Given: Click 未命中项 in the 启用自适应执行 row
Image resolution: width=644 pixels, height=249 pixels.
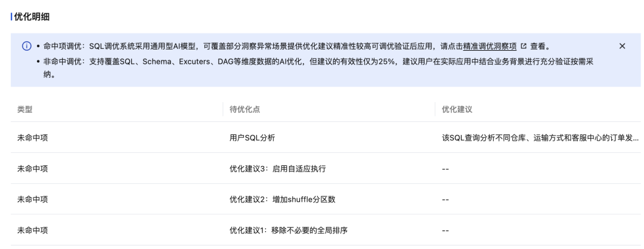Looking at the screenshot, I should point(32,169).
